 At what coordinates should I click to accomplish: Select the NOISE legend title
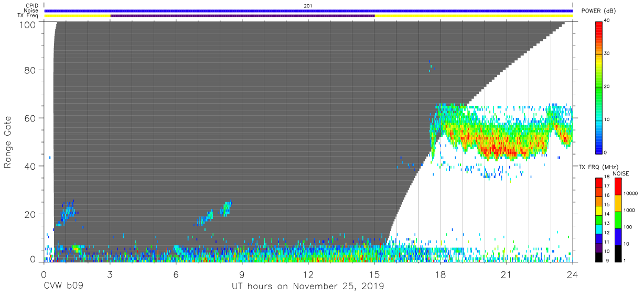click(621, 173)
